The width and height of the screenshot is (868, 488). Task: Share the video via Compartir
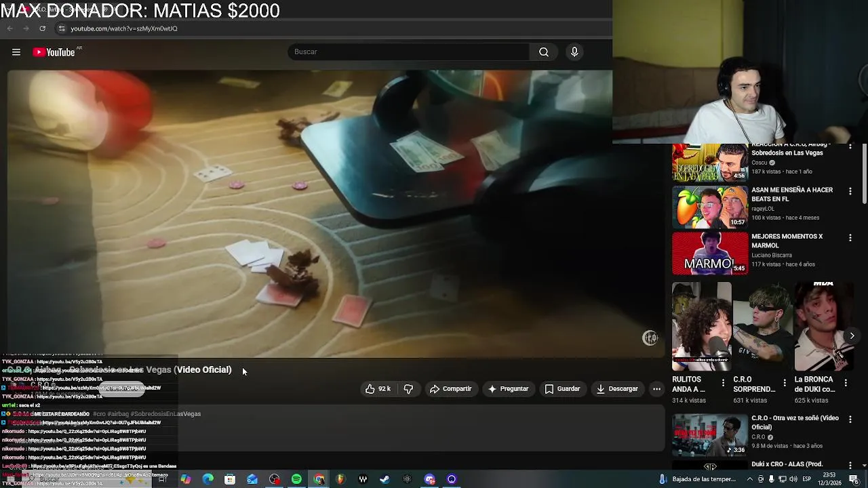[x=450, y=389]
